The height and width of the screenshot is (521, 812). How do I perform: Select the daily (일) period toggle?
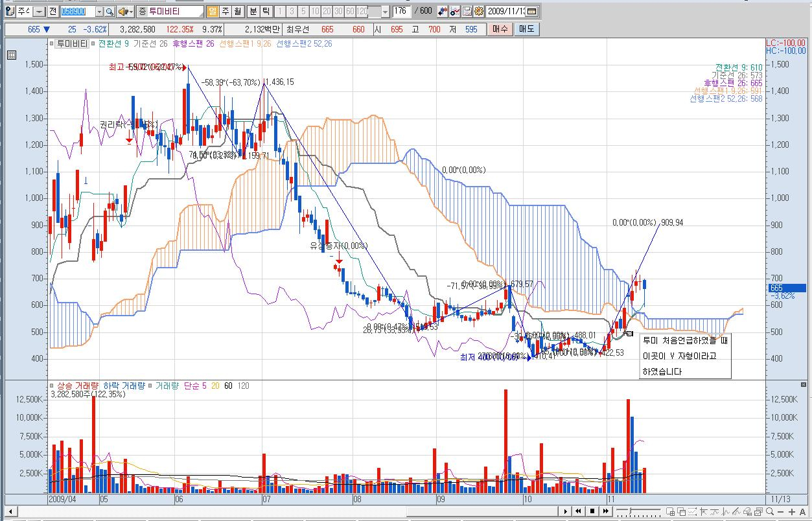213,12
